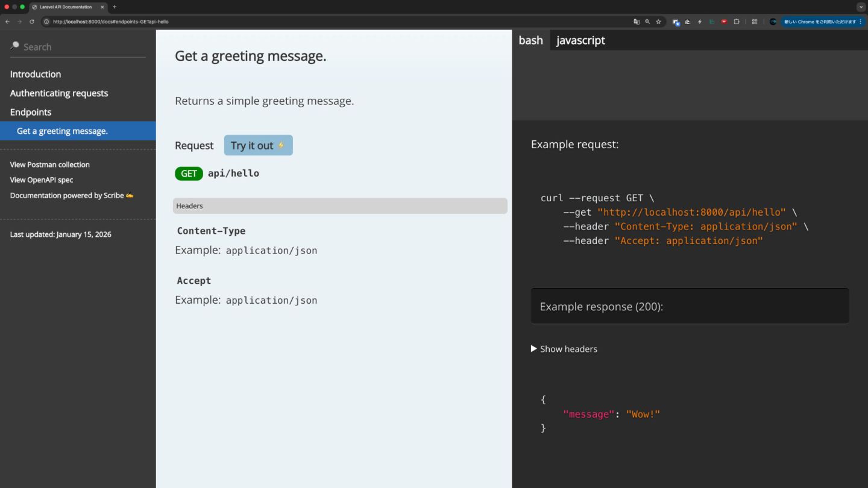Image resolution: width=868 pixels, height=488 pixels.
Task: Click the zoom magnifier icon in address bar
Action: (x=647, y=22)
